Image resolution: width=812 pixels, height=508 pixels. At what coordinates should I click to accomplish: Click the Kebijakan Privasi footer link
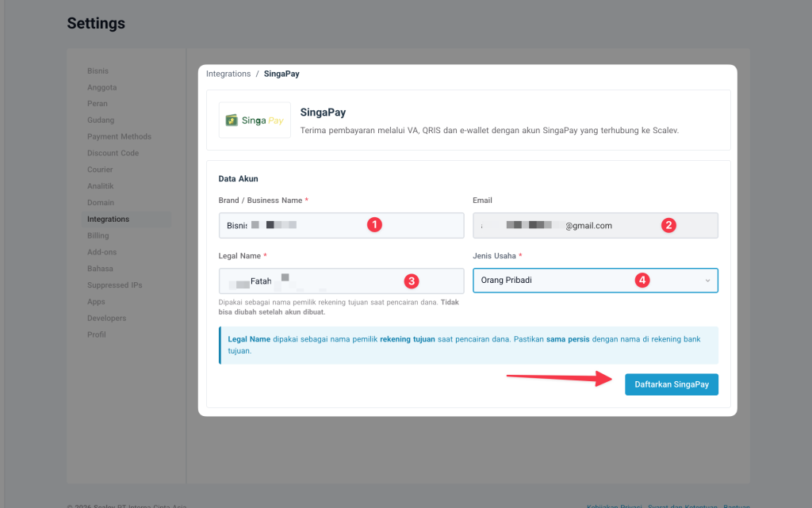click(x=615, y=506)
